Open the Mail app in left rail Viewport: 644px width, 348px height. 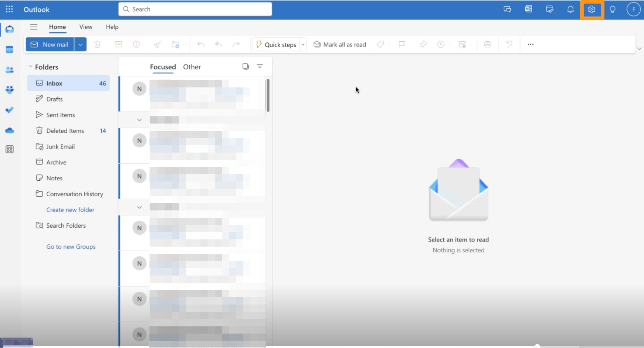click(9, 29)
